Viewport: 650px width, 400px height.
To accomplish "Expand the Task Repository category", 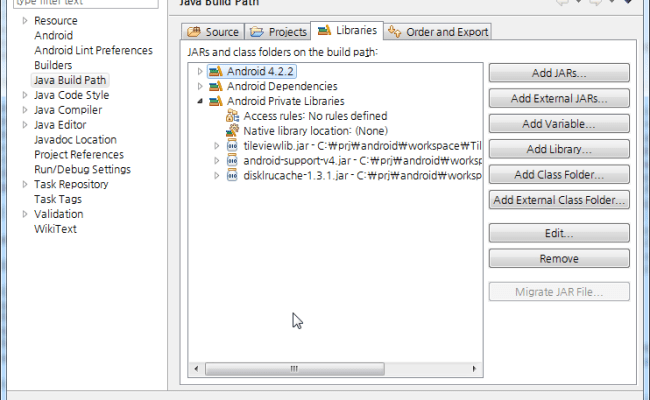I will click(x=25, y=184).
